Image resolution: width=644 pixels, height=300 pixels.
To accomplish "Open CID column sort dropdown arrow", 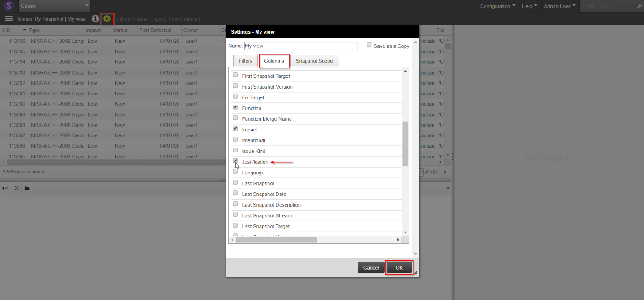I will point(25,30).
